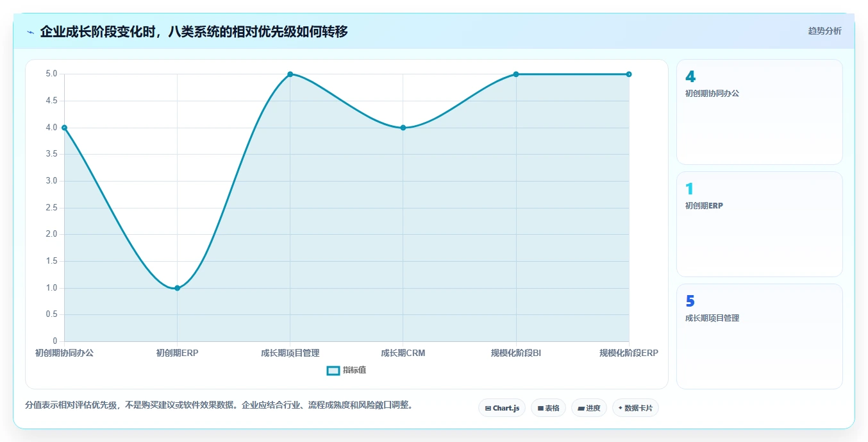Select the 进度 pill button
The height and width of the screenshot is (442, 868).
[589, 408]
